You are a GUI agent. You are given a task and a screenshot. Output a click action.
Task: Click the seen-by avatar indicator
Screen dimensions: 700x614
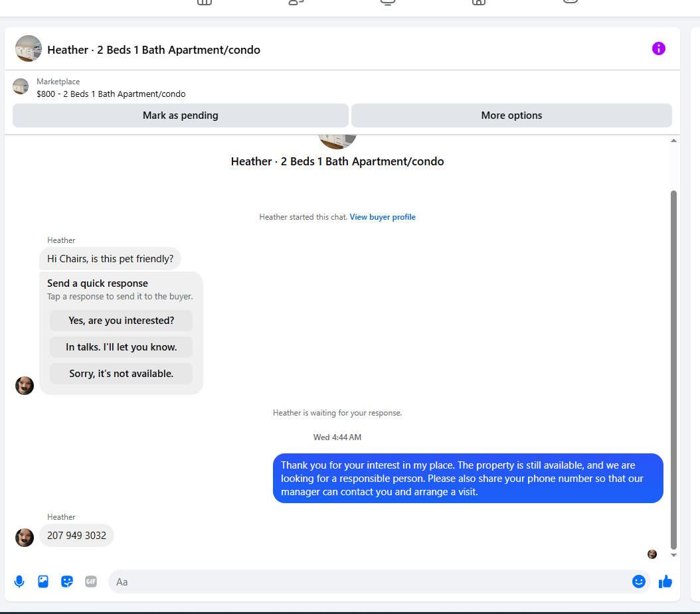click(x=652, y=554)
